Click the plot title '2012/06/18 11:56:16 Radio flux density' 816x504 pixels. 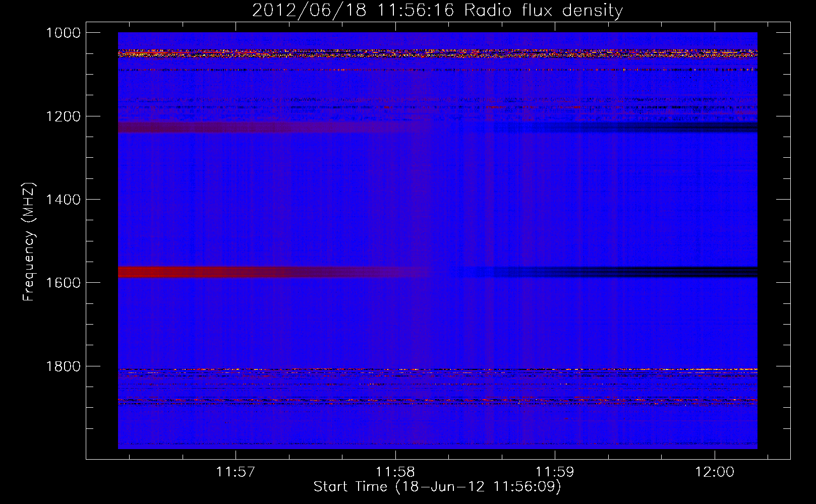tap(437, 10)
